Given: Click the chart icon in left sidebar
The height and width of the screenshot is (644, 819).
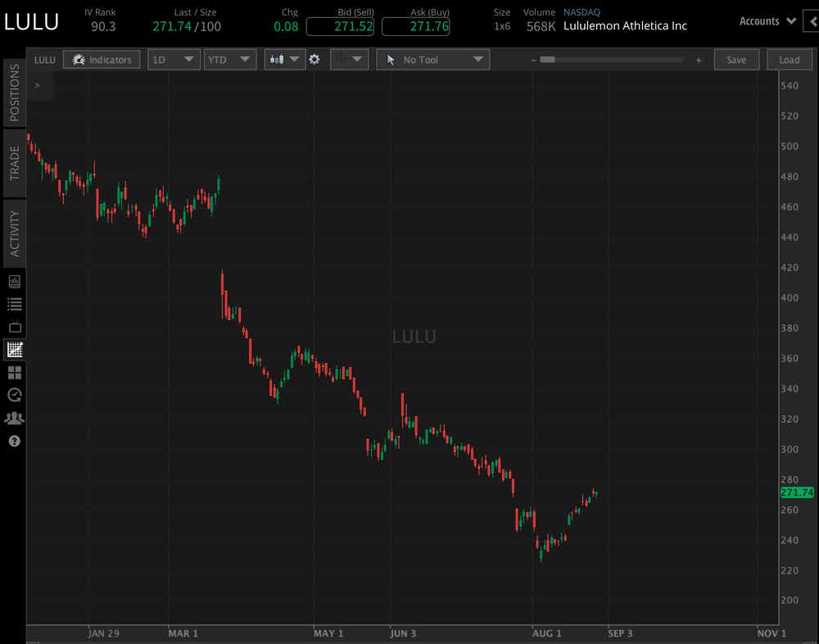Looking at the screenshot, I should (x=14, y=349).
